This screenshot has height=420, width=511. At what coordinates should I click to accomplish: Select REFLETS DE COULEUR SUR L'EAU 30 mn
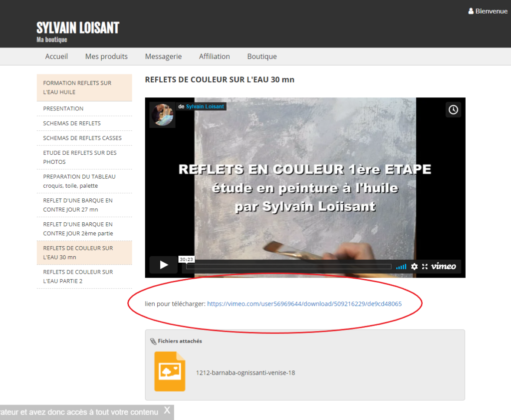pyautogui.click(x=84, y=252)
